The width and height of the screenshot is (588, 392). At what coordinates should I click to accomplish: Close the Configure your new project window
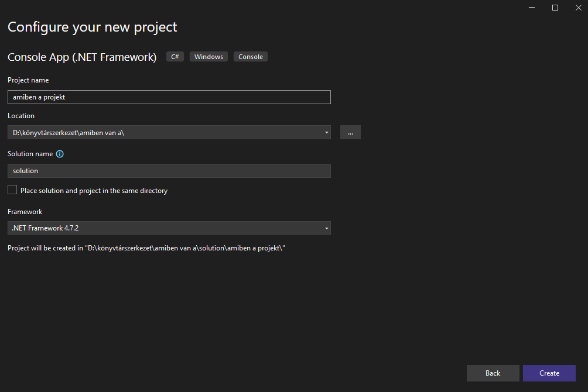pos(578,8)
